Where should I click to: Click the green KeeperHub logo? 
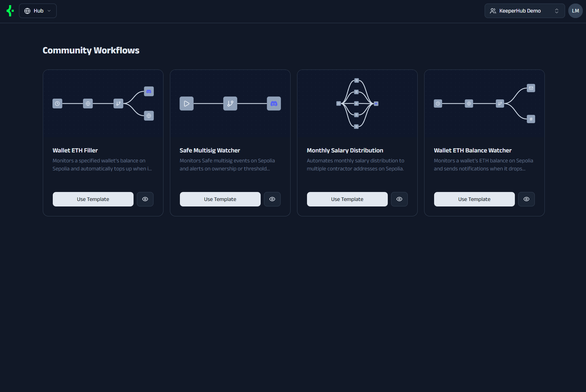coord(10,11)
